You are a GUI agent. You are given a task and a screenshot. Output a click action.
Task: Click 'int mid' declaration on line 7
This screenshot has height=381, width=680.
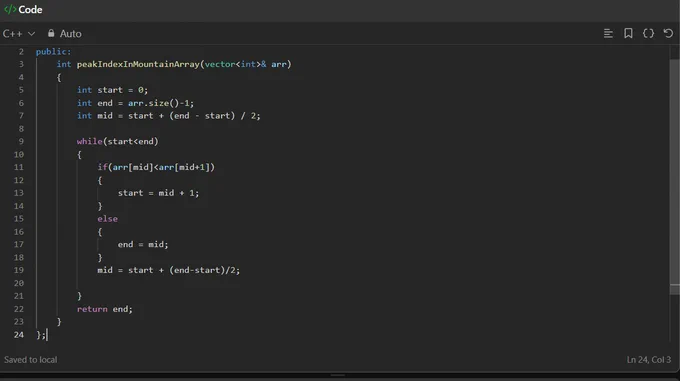point(95,116)
